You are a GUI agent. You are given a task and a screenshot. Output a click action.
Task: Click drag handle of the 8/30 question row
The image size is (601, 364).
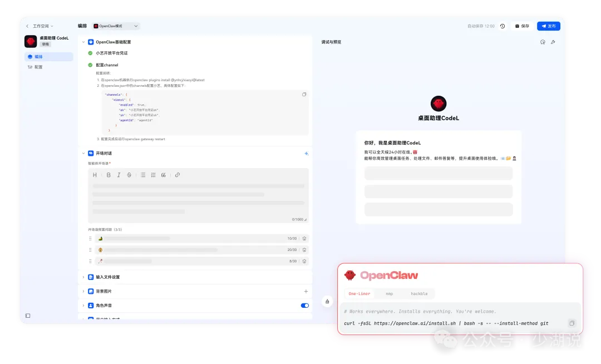pos(91,262)
